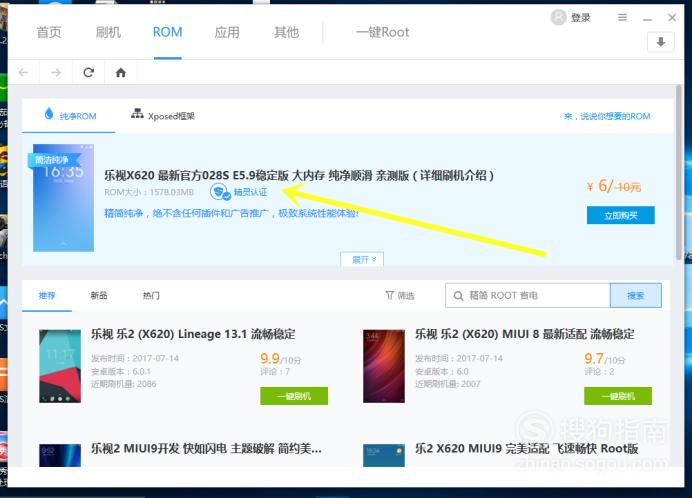Click ROM大小：1578.03MB text
Screen dimensions: 692x498
149,192
